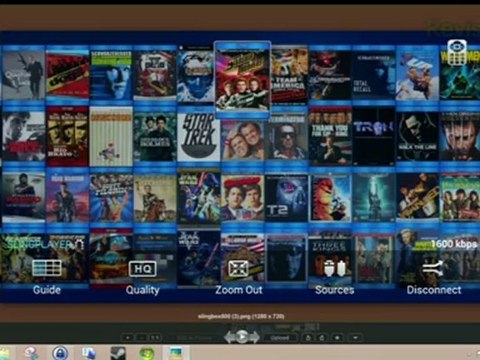Select the Rio Bravo cover
The width and height of the screenshot is (480, 360).
point(67,137)
